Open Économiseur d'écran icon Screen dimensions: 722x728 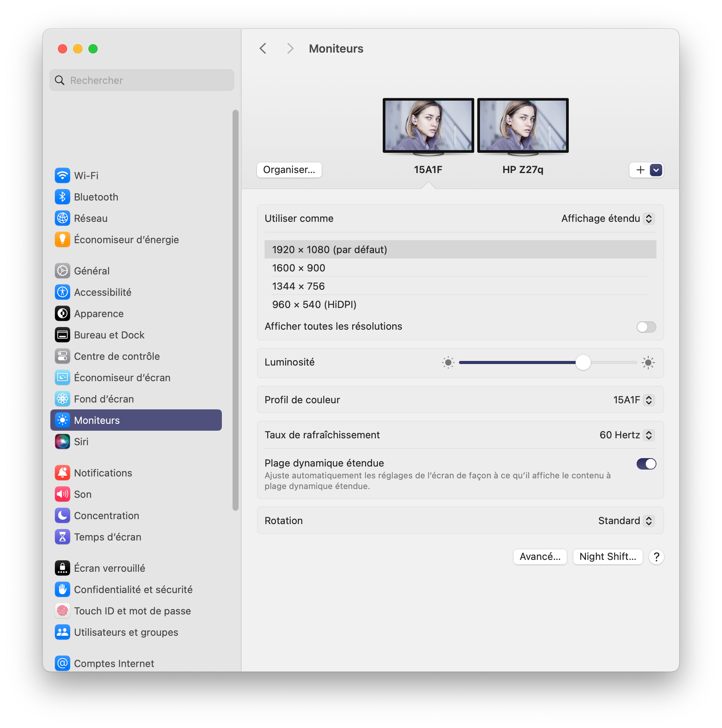[63, 378]
